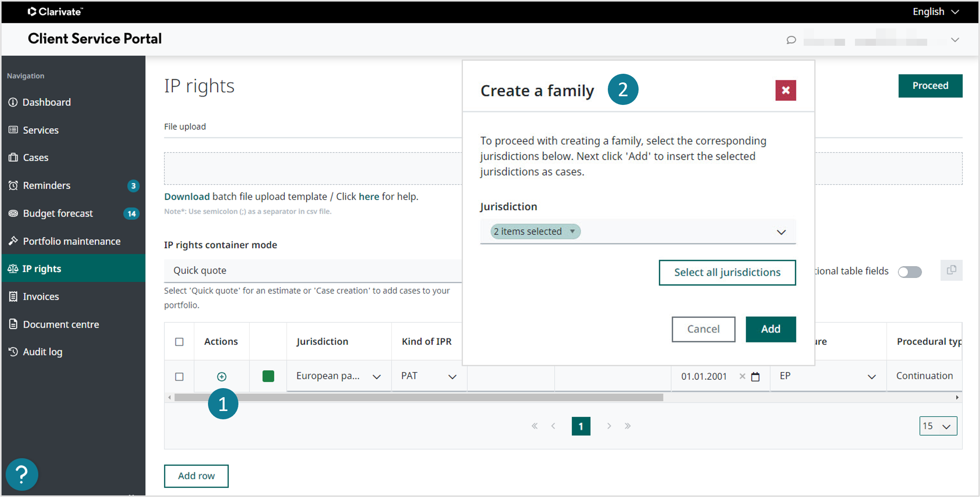Click the Add row button
Screen dimensions: 980x497
196,476
